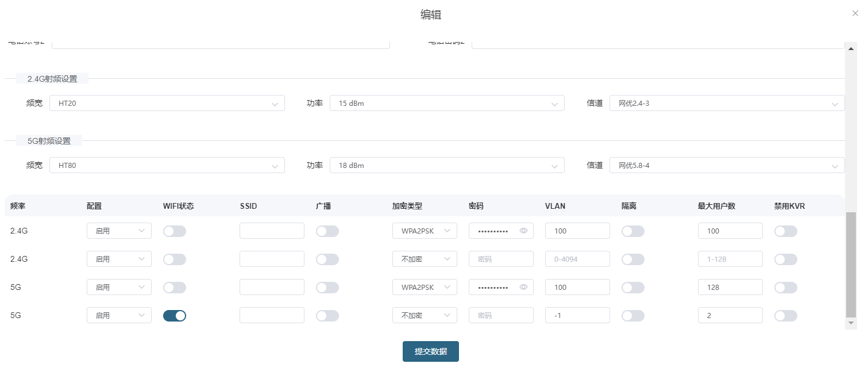The height and width of the screenshot is (371, 868).
Task: Expand 5G power 18 dBm dropdown
Action: click(x=446, y=166)
